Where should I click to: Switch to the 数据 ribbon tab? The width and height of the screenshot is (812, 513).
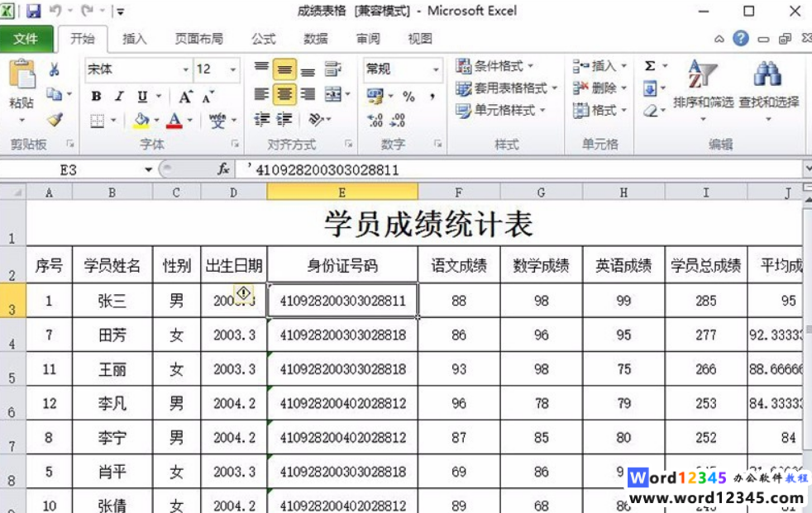[315, 39]
